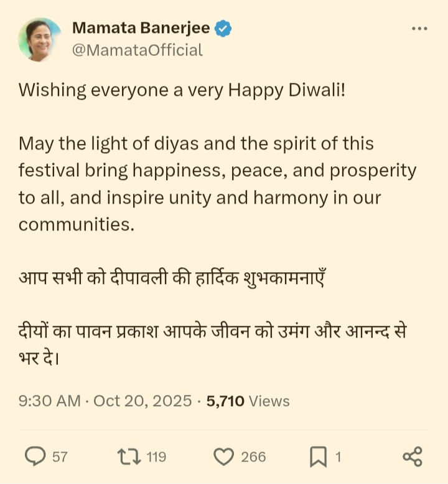448x484 pixels.
Task: Click the Hindi Deepavali greeting line
Action: (172, 277)
